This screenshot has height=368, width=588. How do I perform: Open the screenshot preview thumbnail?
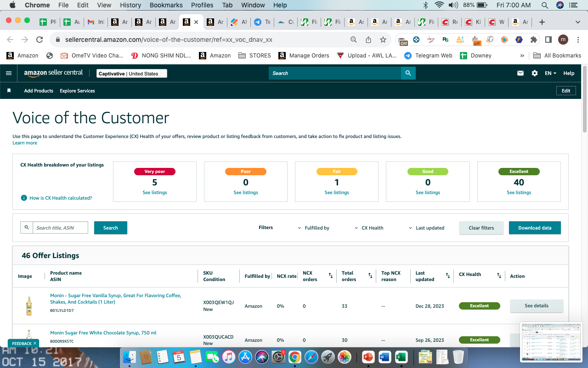pos(551,342)
